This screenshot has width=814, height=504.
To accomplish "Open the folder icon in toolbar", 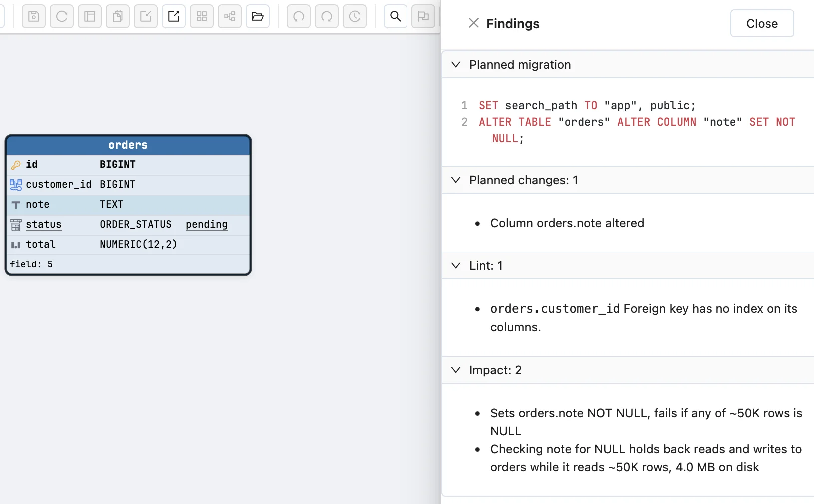I will pos(258,17).
